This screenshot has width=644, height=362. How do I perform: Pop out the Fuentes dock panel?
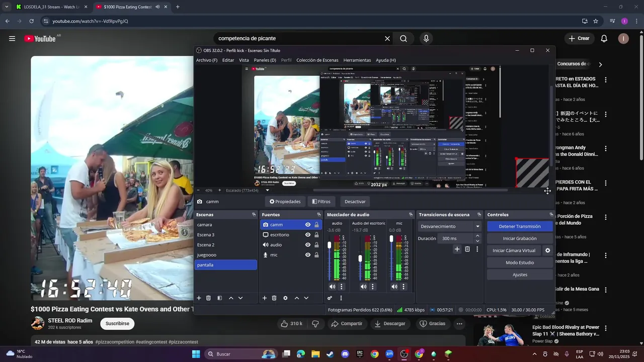[x=318, y=215]
